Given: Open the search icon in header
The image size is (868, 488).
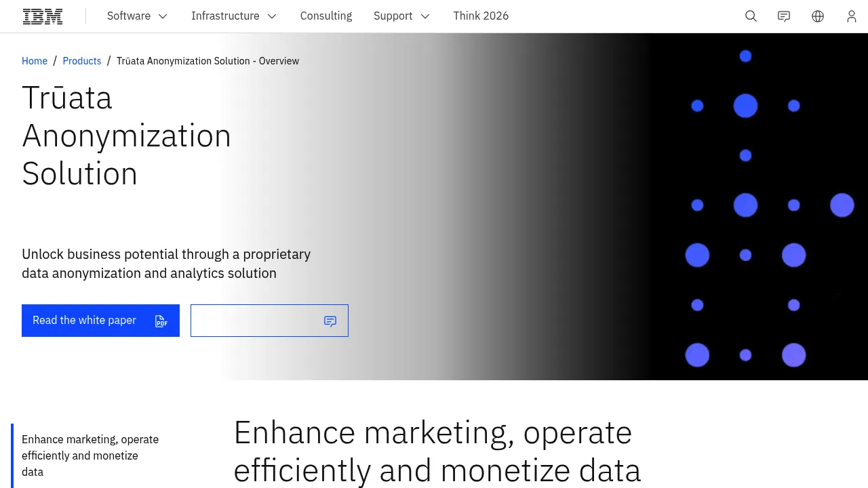Looking at the screenshot, I should [751, 16].
